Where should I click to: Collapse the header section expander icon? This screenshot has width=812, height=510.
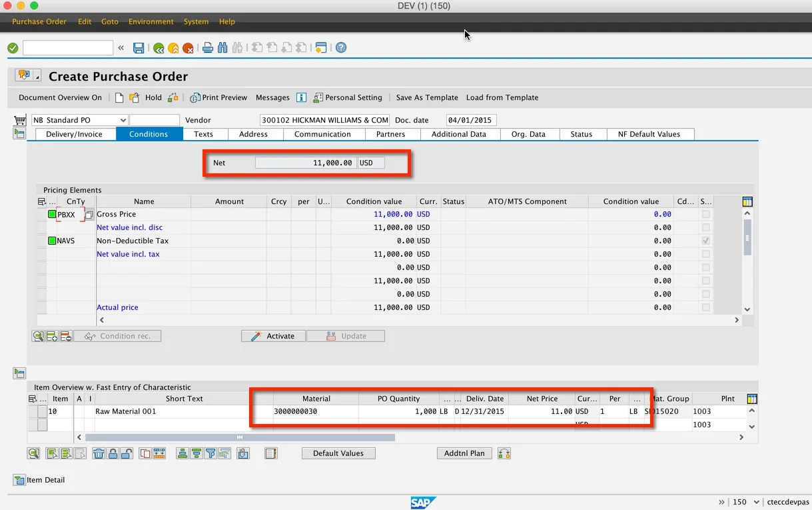coord(19,134)
